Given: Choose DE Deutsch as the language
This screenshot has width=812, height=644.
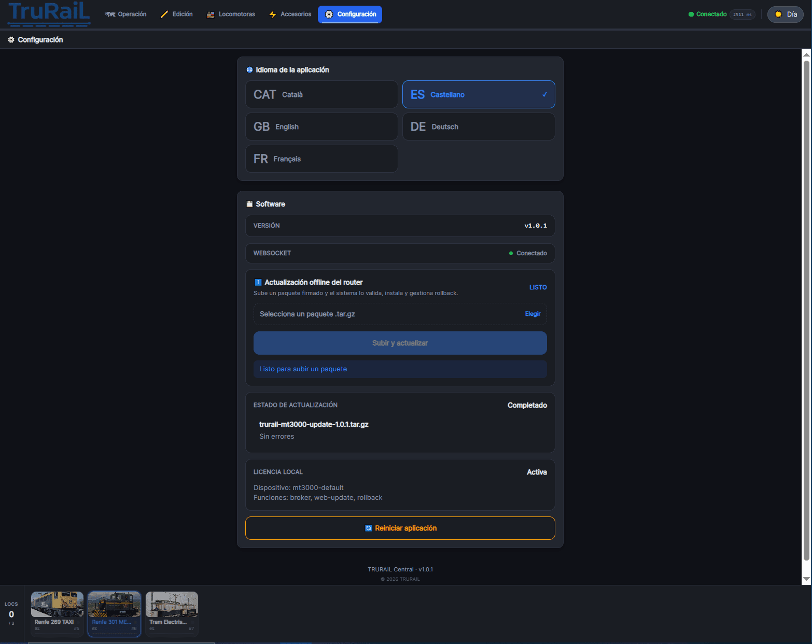Looking at the screenshot, I should 479,127.
